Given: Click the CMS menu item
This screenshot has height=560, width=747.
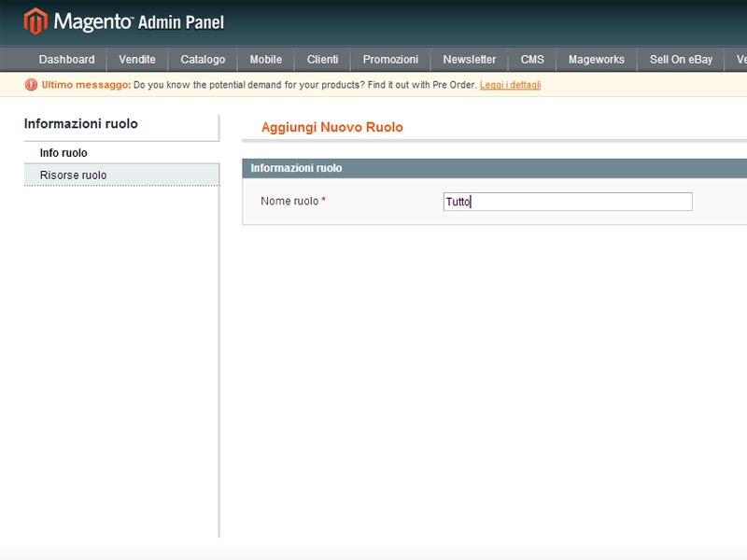Looking at the screenshot, I should pyautogui.click(x=532, y=60).
